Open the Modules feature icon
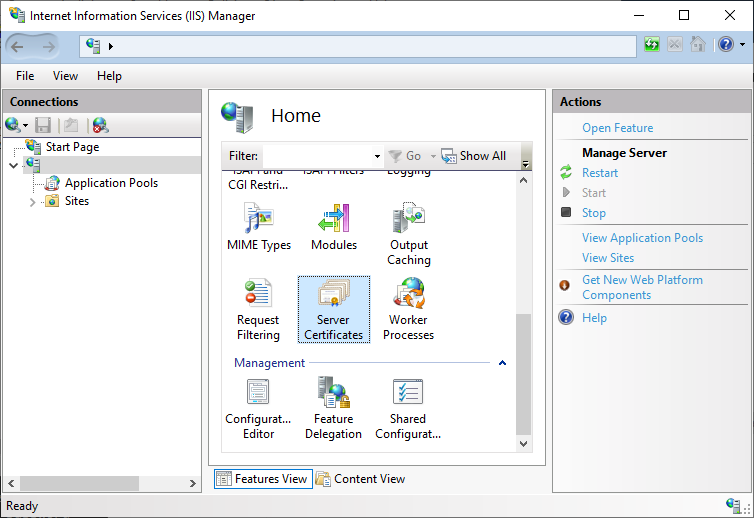This screenshot has height=518, width=754. [333, 226]
